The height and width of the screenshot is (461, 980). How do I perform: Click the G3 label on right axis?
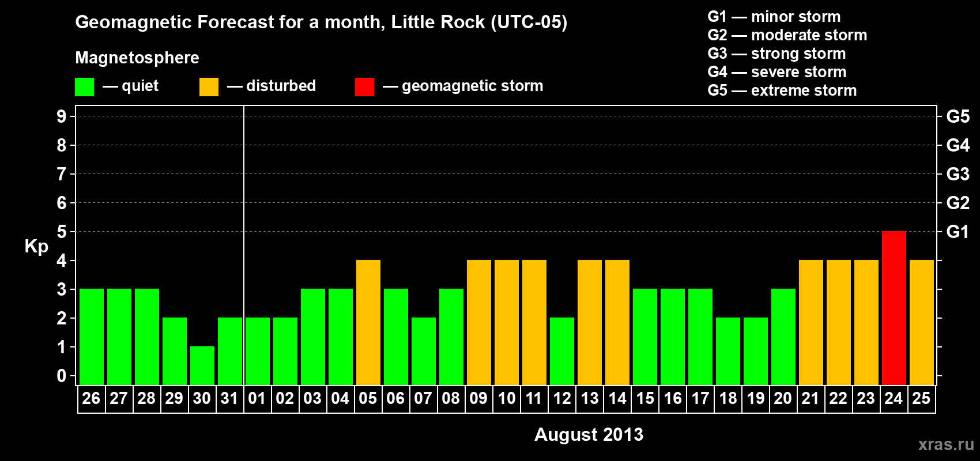point(958,174)
